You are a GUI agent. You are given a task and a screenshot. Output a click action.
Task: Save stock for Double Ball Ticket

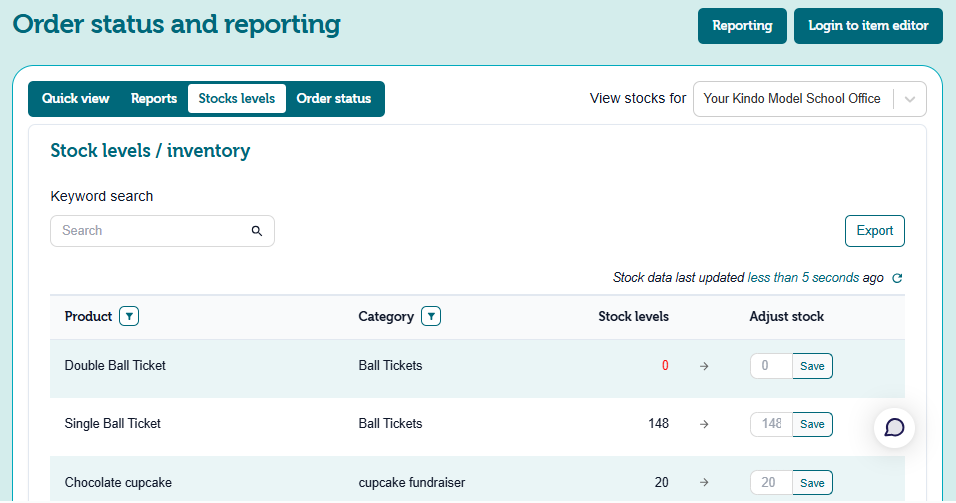(812, 366)
